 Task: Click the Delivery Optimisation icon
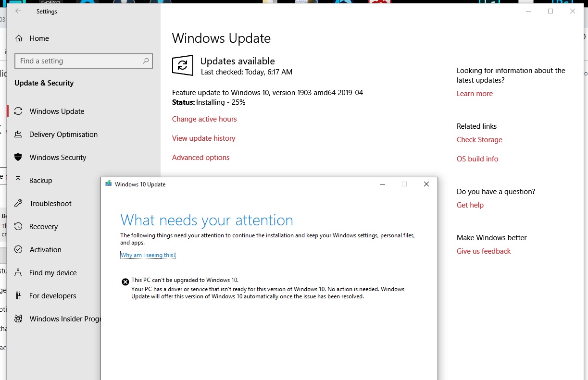click(x=18, y=135)
